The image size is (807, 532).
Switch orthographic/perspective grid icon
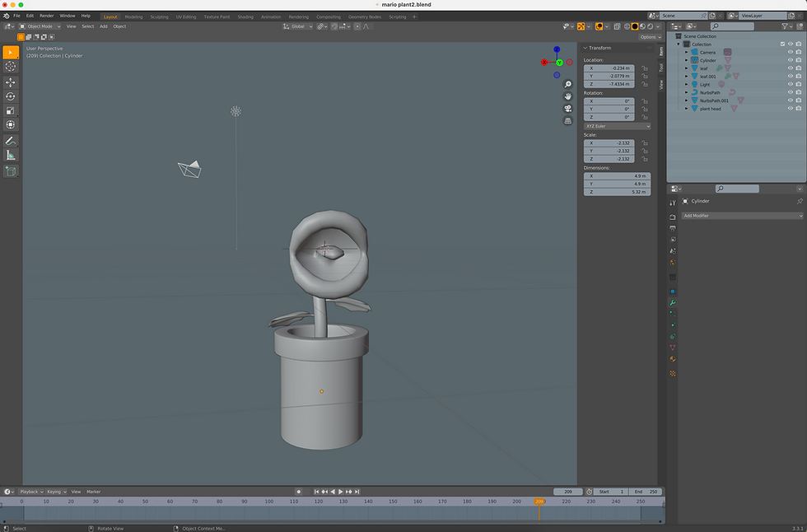coord(567,121)
